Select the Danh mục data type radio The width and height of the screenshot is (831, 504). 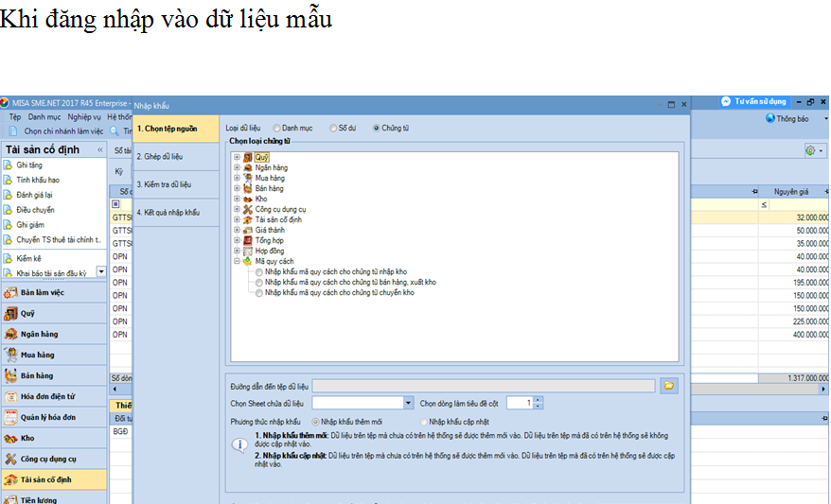tap(276, 127)
